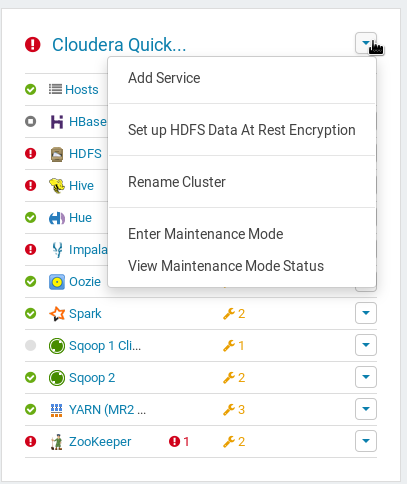This screenshot has height=484, width=407.
Task: Open the Hosts link
Action: [x=82, y=90]
